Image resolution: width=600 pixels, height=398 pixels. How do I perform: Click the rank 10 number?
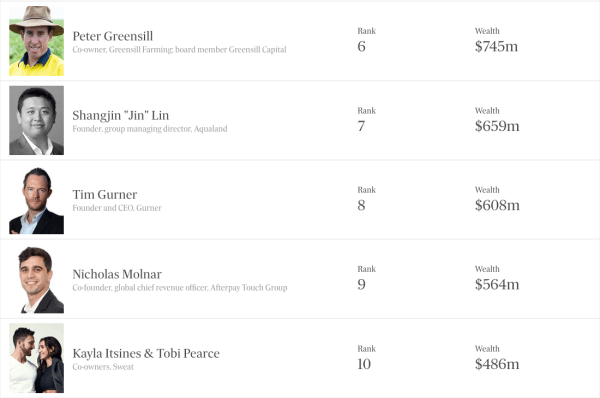pos(364,364)
